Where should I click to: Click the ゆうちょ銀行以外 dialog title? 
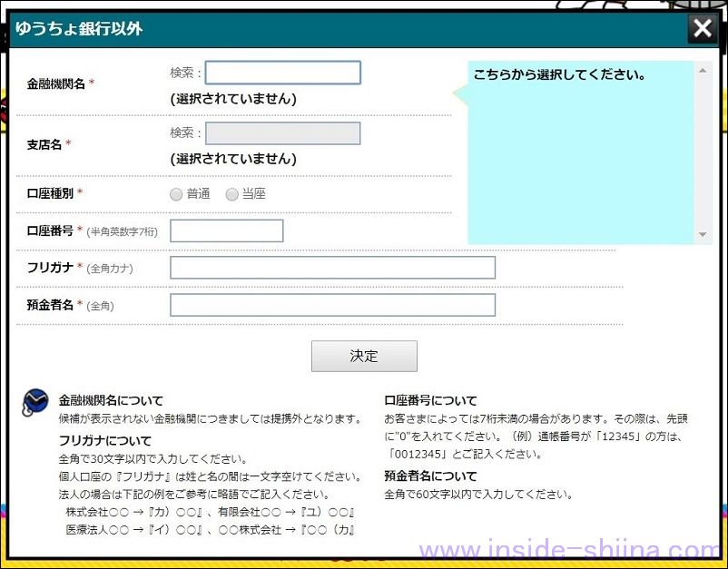click(x=78, y=28)
